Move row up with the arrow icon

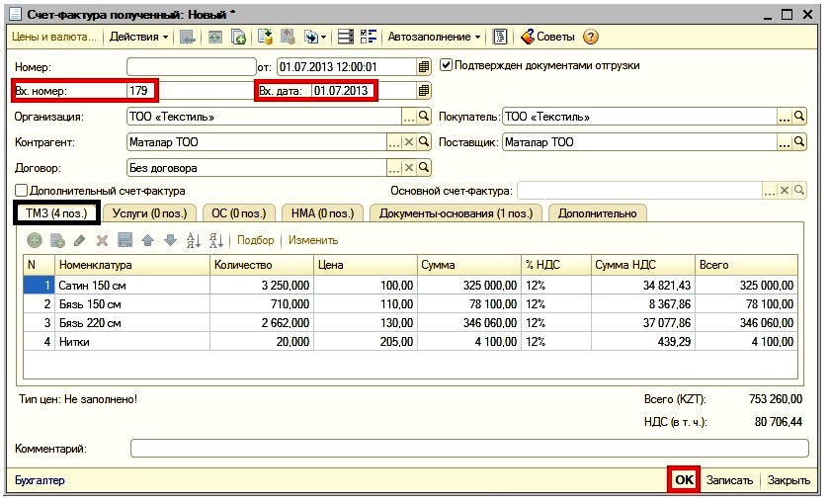147,240
